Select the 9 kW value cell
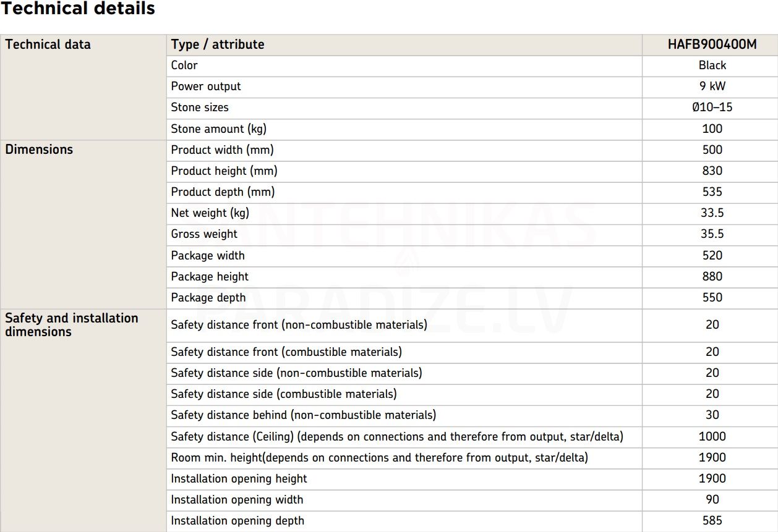Image resolution: width=778 pixels, height=532 pixels. 712,87
